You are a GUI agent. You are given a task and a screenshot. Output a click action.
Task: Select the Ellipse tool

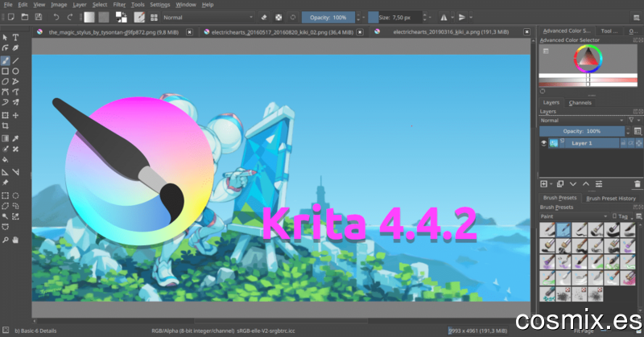[15, 71]
